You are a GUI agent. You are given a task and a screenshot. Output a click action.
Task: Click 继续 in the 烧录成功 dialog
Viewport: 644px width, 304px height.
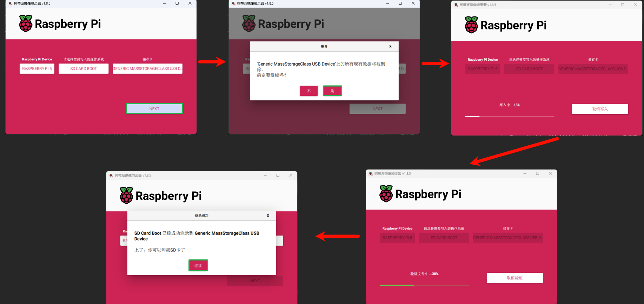click(x=198, y=266)
